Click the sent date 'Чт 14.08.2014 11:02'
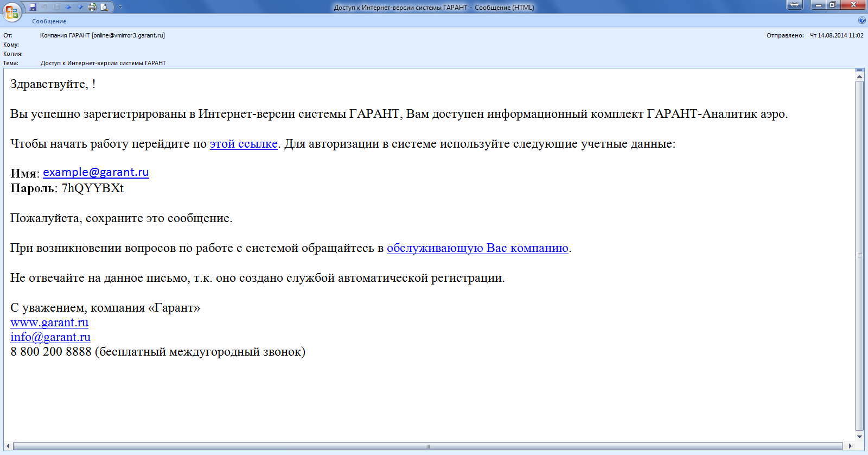The width and height of the screenshot is (868, 455). [x=837, y=35]
